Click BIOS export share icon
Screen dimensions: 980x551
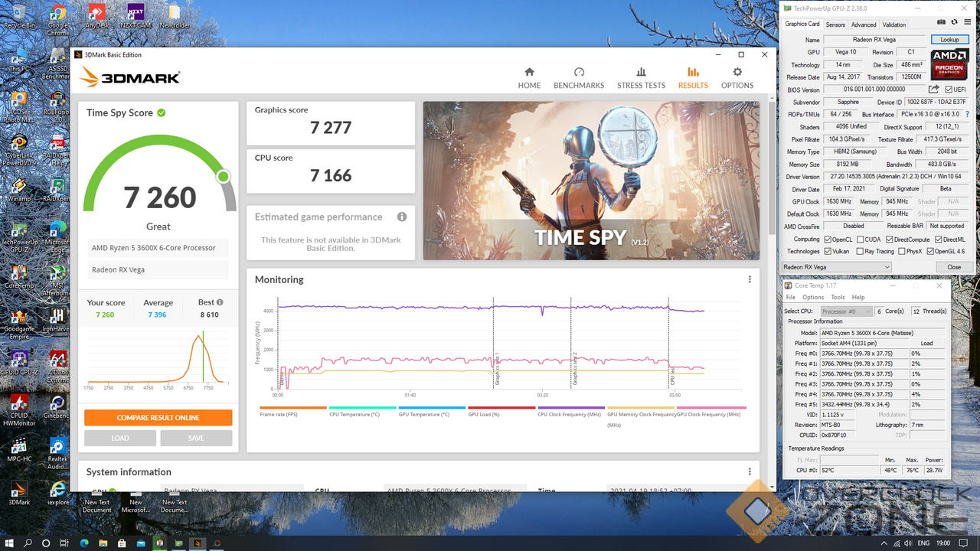point(933,90)
